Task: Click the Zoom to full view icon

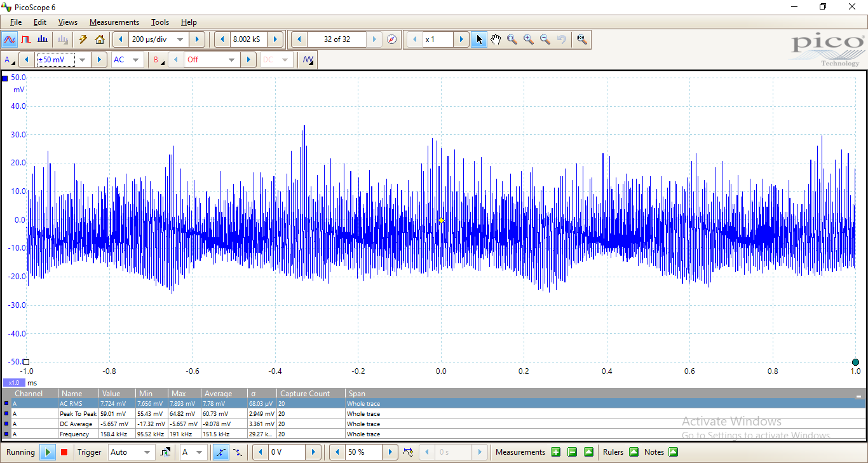Action: pos(581,39)
